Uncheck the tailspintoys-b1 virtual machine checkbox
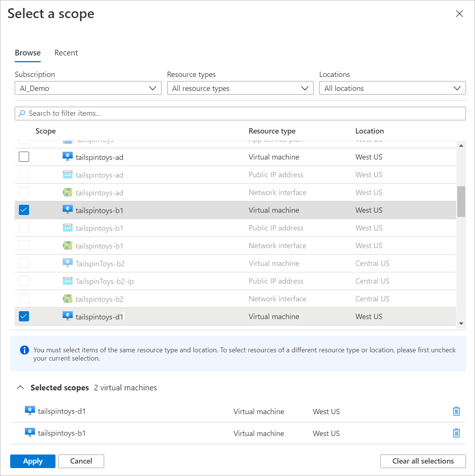 point(24,210)
